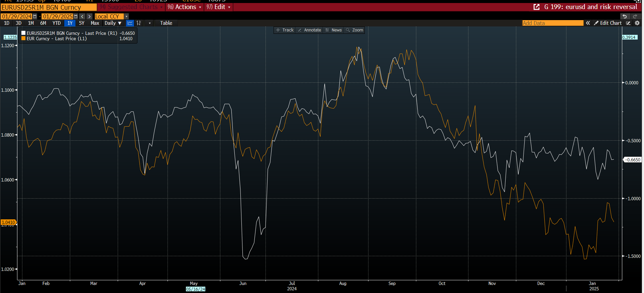Image resolution: width=644 pixels, height=293 pixels.
Task: Select the line chart type icon
Action: point(130,23)
